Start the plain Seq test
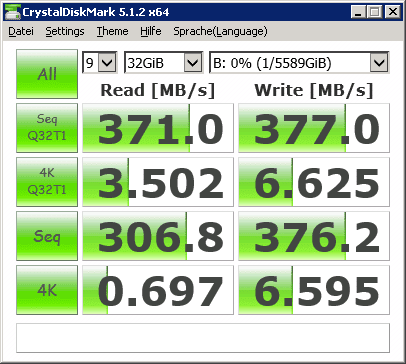 pyautogui.click(x=47, y=236)
